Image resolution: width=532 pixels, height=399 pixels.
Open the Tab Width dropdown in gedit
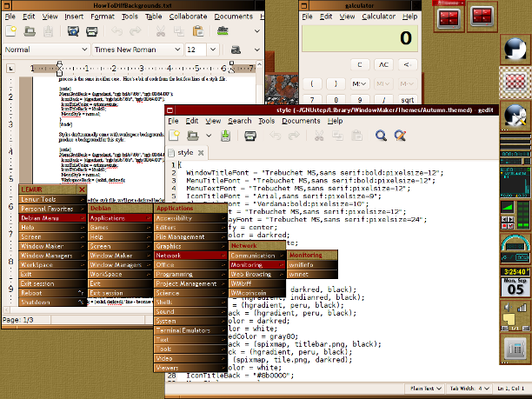469,389
